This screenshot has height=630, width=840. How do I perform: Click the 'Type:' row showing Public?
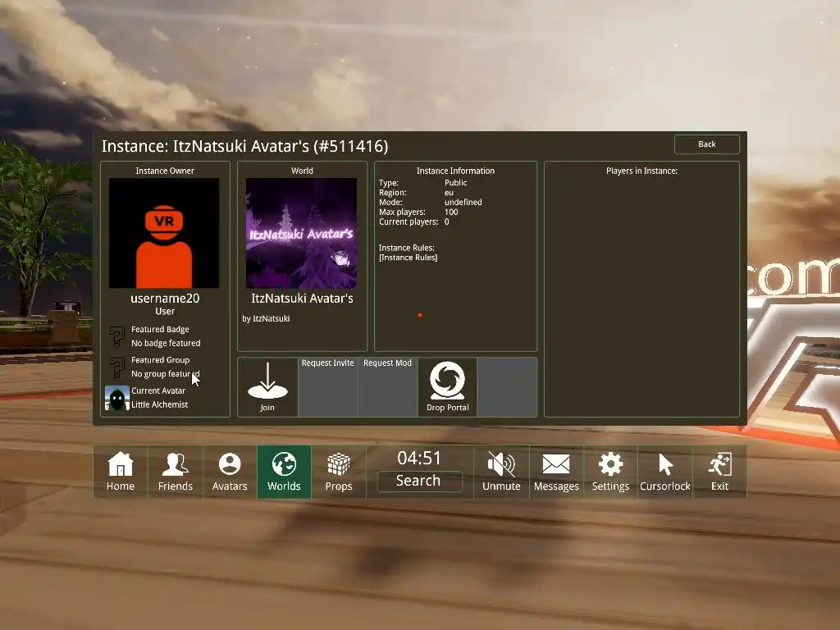point(423,183)
